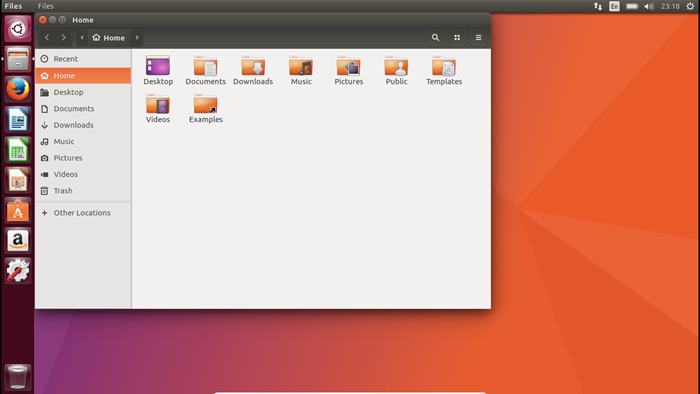The width and height of the screenshot is (700, 394).
Task: Open the Public folder icon
Action: click(x=396, y=66)
